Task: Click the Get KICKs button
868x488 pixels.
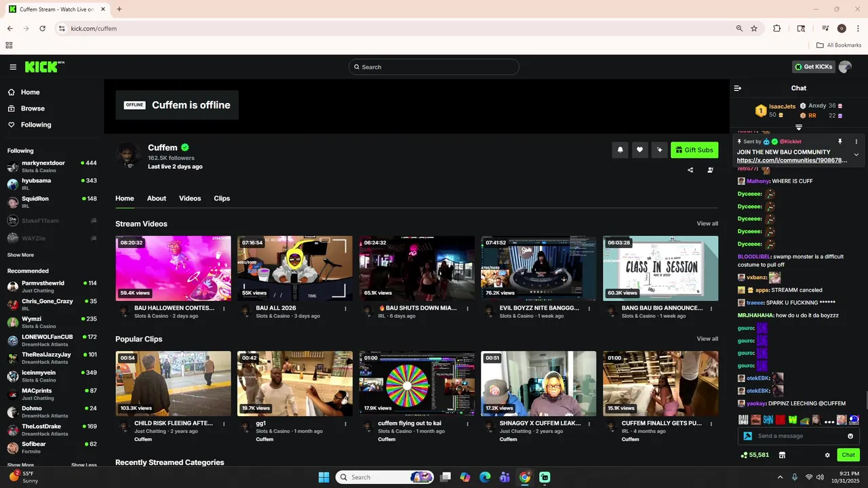Action: coord(813,66)
